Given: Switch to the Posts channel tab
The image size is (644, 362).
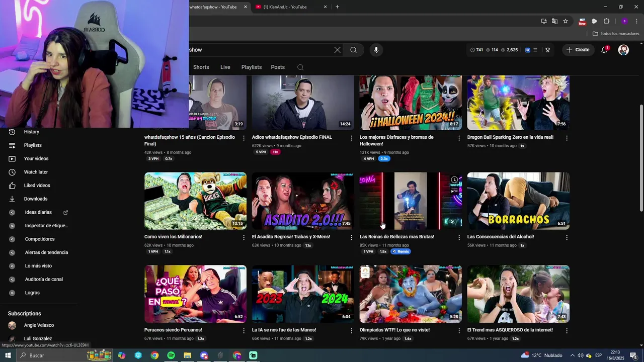Looking at the screenshot, I should click(x=278, y=67).
